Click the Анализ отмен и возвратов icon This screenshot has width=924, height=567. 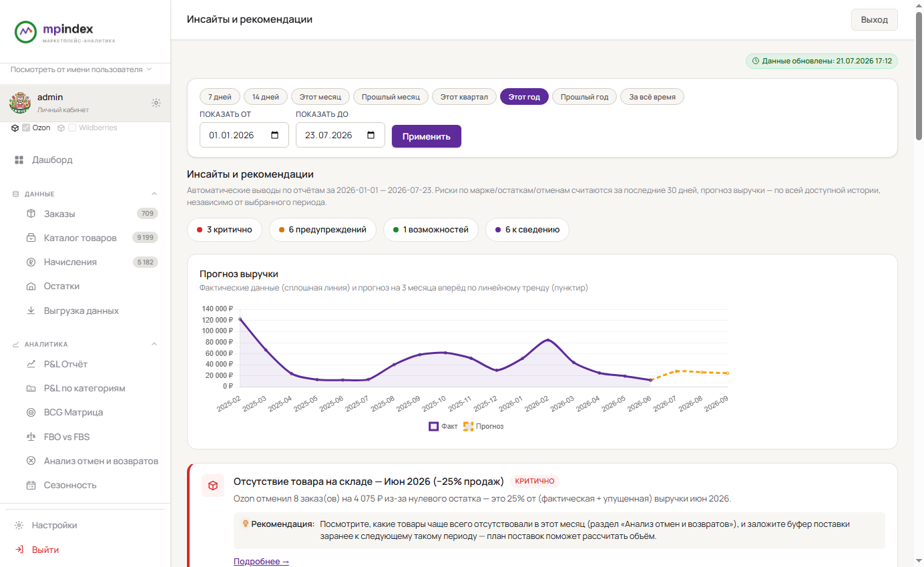click(x=31, y=461)
